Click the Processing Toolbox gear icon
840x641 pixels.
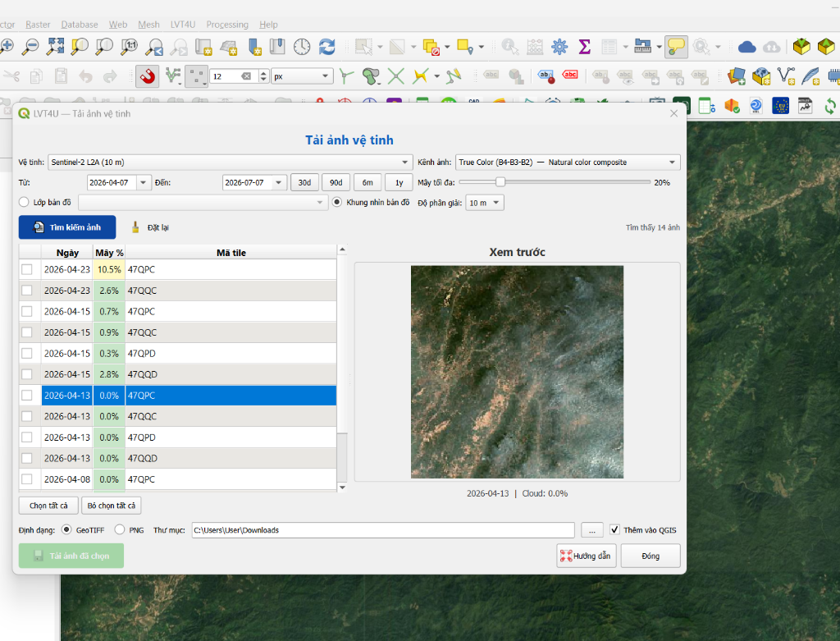tap(559, 47)
